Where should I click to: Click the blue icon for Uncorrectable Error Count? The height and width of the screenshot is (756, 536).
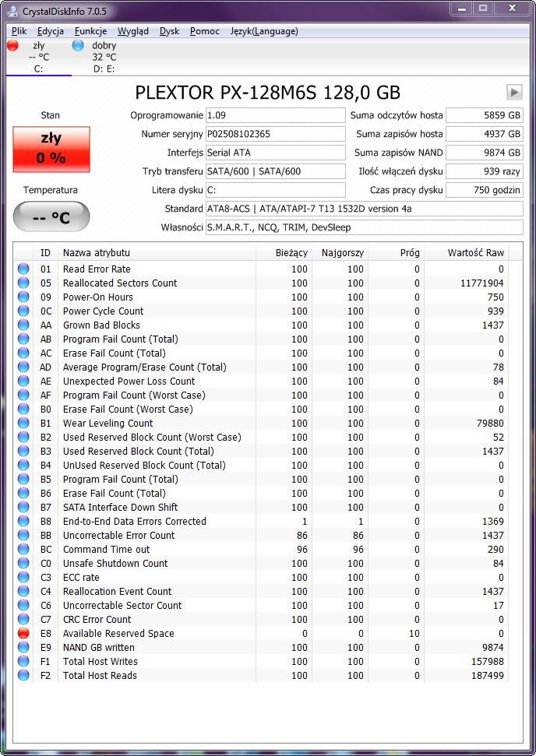(23, 535)
